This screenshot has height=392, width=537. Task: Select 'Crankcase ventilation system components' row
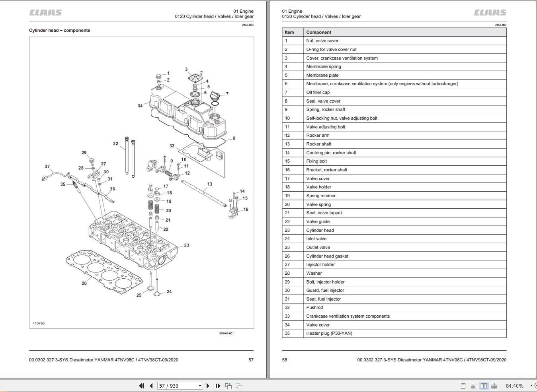point(394,316)
